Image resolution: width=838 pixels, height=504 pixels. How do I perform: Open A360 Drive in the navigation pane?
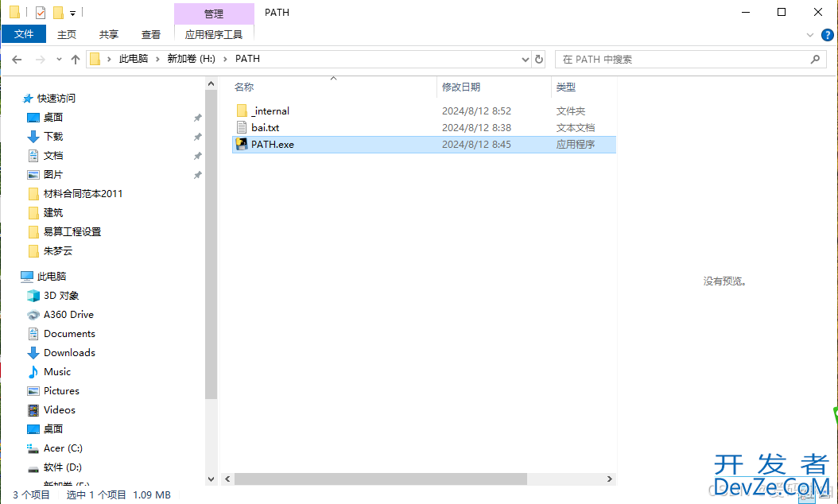(68, 315)
